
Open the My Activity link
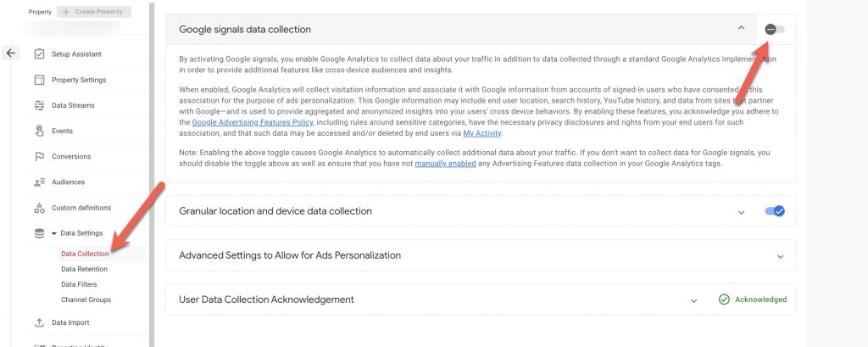(x=482, y=133)
